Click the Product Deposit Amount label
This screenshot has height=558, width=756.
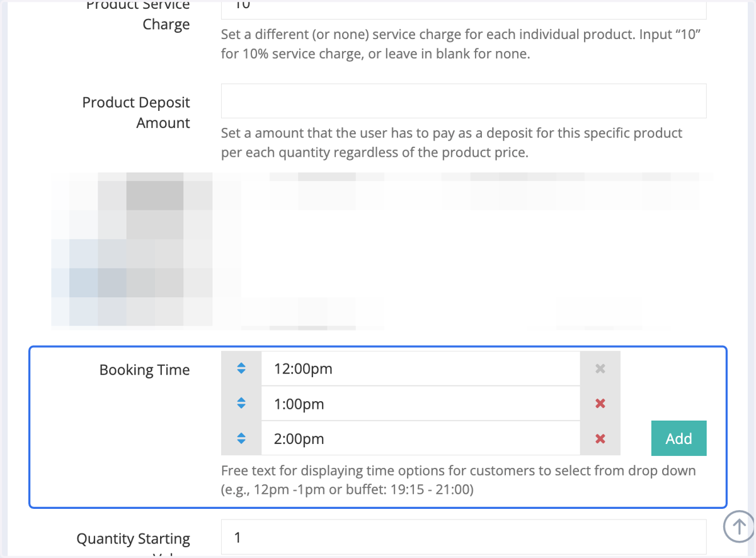click(x=136, y=113)
